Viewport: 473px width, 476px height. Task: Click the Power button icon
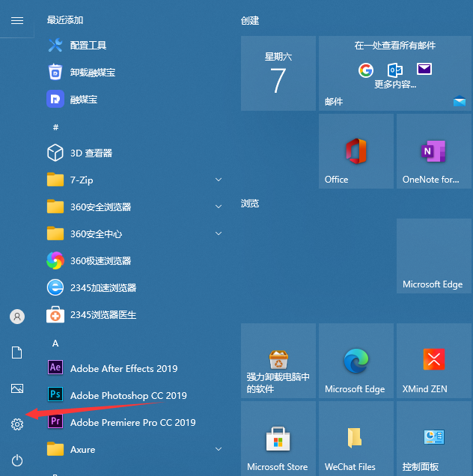pyautogui.click(x=17, y=460)
